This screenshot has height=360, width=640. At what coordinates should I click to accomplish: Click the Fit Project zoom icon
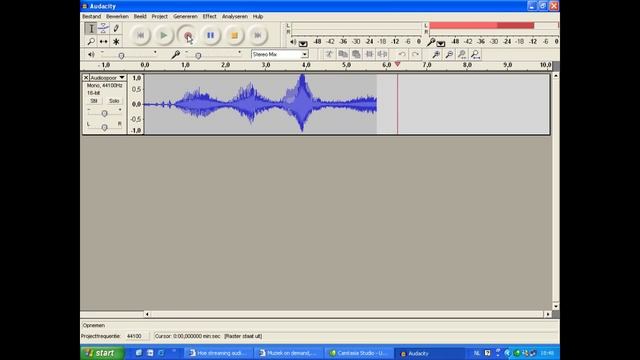click(x=475, y=54)
